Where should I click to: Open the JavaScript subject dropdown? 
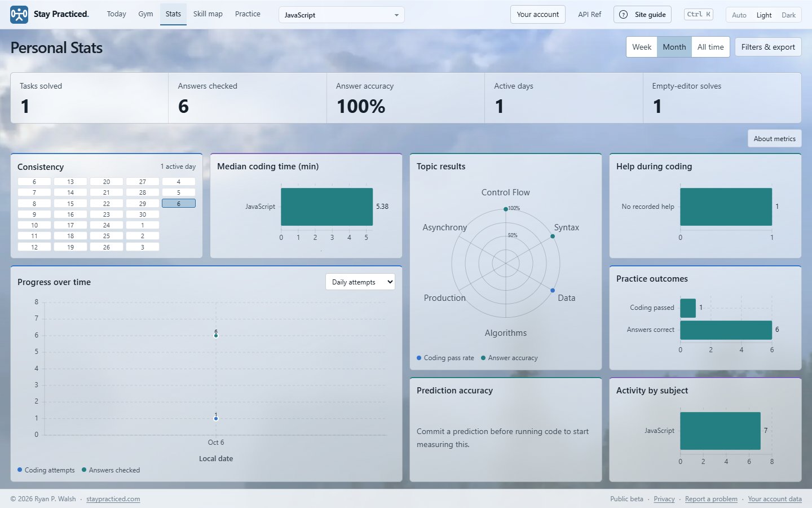tap(342, 15)
